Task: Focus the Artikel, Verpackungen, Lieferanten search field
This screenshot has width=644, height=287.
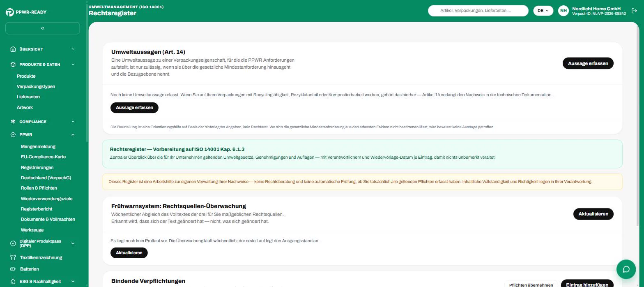Action: [x=478, y=11]
